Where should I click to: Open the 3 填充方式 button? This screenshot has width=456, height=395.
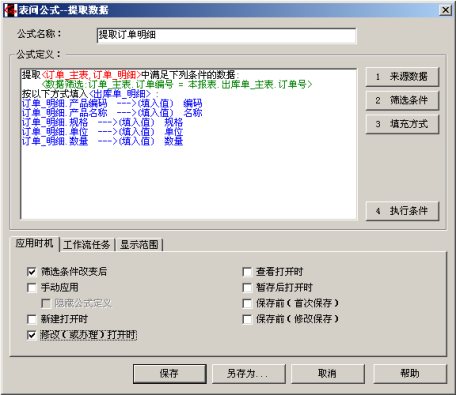[x=402, y=124]
